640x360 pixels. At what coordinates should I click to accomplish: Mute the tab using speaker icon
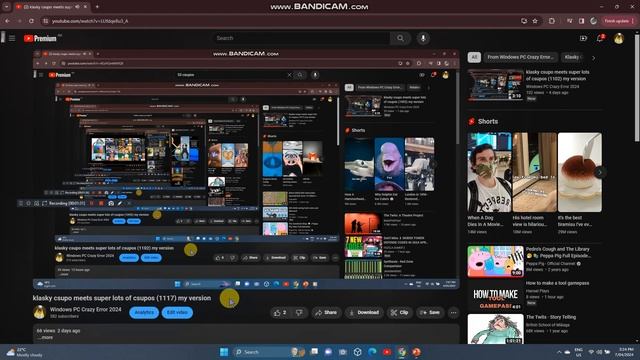(77, 7)
